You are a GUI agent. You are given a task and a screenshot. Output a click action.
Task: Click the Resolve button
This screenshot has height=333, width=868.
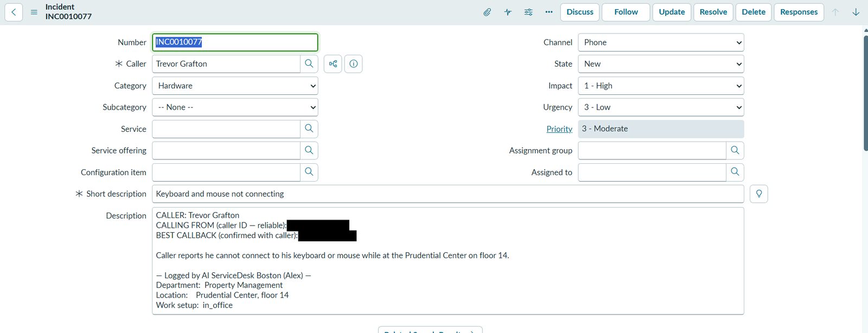pos(713,12)
